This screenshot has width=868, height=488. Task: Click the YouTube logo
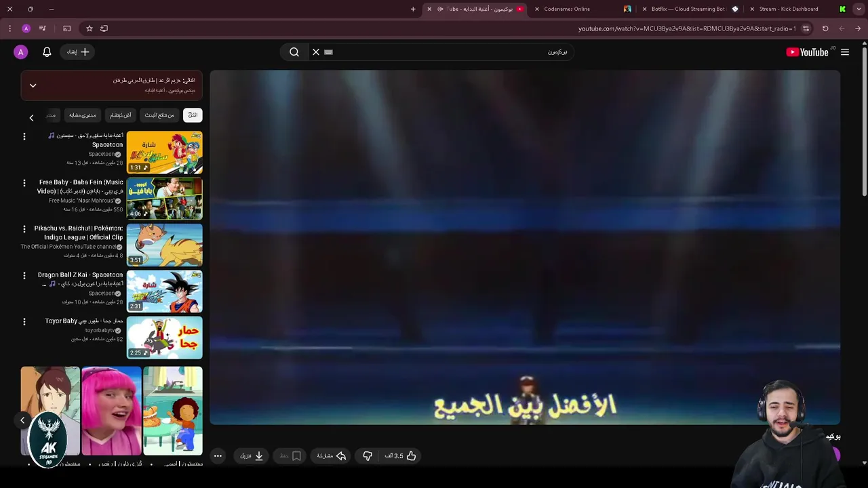pos(808,52)
